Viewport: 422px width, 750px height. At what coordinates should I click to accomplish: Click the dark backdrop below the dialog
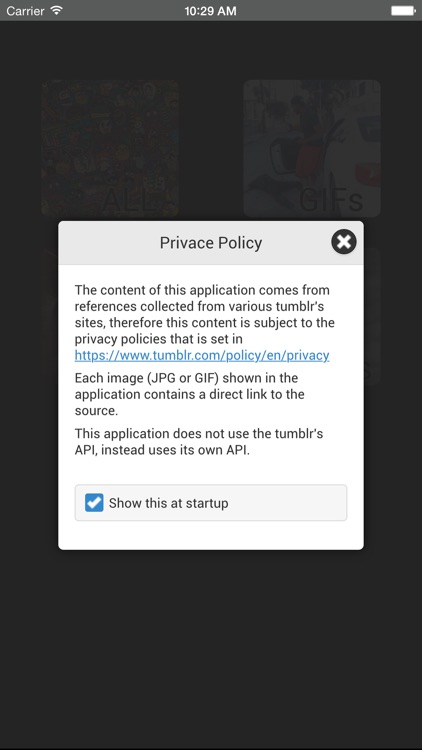point(211,646)
